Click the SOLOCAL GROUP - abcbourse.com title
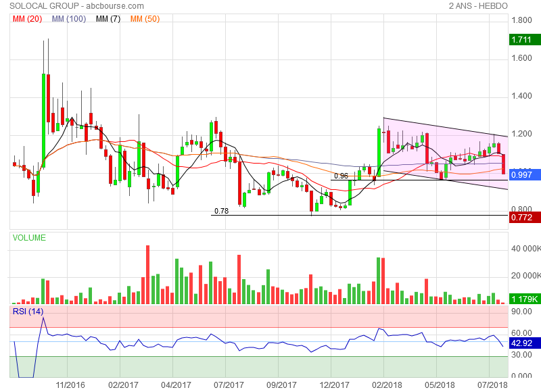541x392 pixels. coord(76,6)
